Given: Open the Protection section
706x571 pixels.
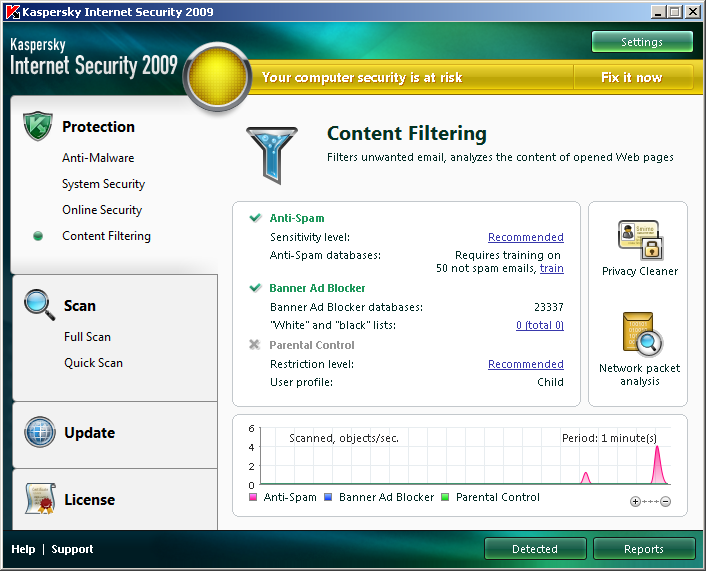Looking at the screenshot, I should point(98,127).
